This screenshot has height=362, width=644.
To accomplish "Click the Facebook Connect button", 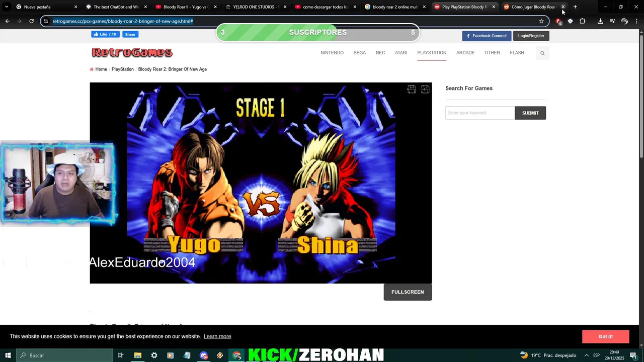I will tap(487, 36).
